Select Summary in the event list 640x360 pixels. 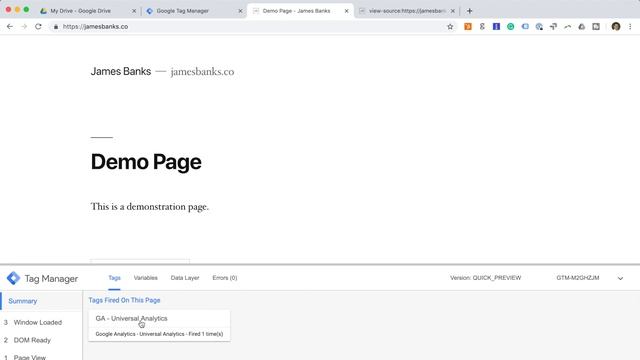[41, 301]
